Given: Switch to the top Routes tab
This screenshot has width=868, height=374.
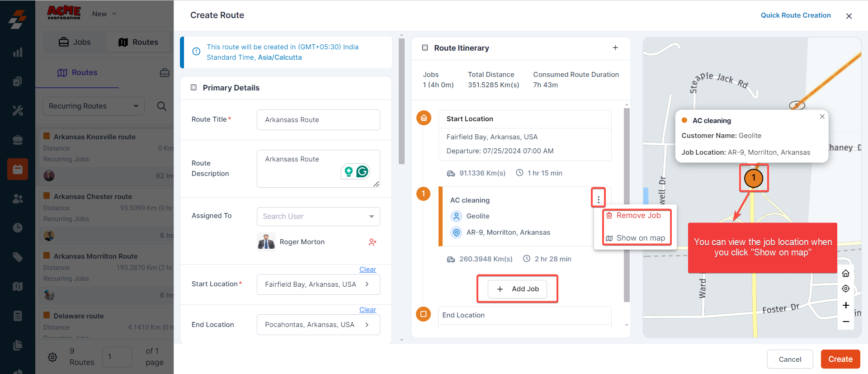Looking at the screenshot, I should pyautogui.click(x=138, y=42).
